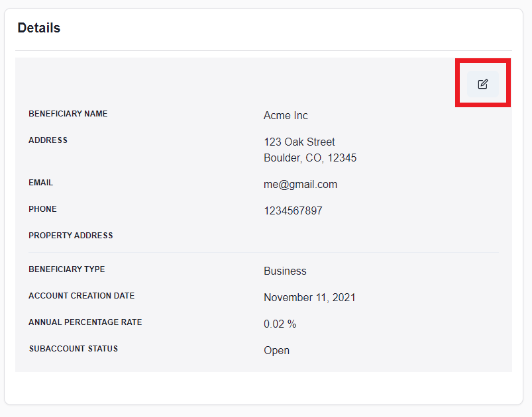Click the Annual Percentage Rate label

(x=85, y=322)
